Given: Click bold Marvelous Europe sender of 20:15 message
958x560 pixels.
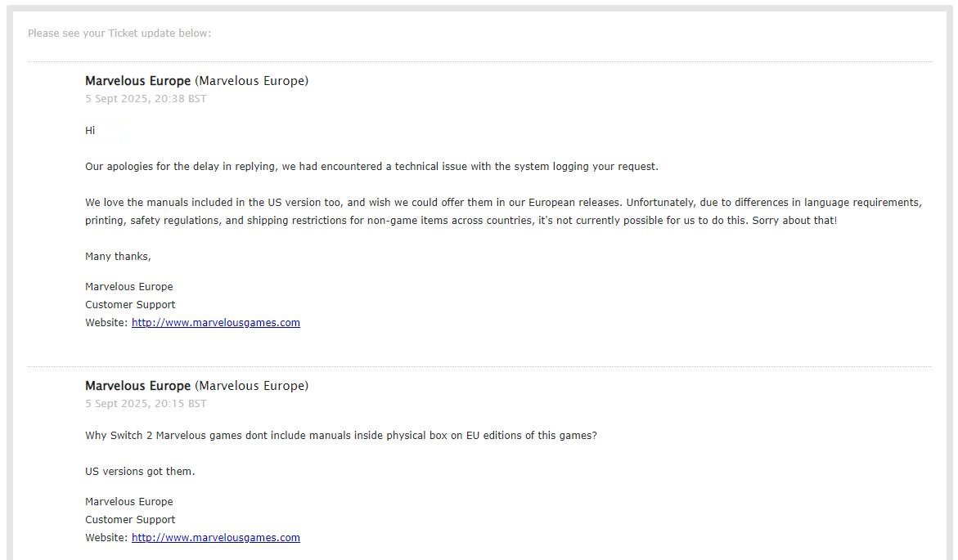Looking at the screenshot, I should pos(138,386).
